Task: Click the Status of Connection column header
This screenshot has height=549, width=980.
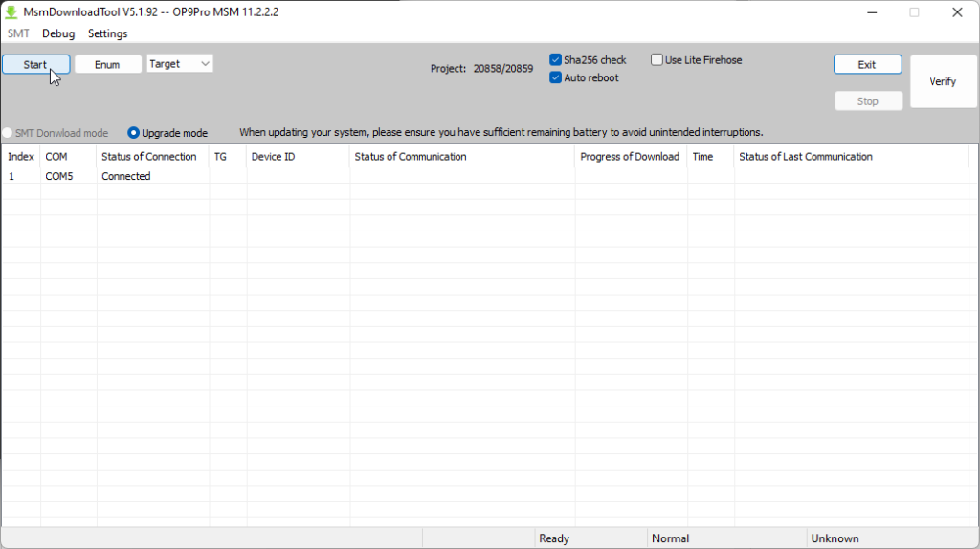Action: [x=149, y=157]
